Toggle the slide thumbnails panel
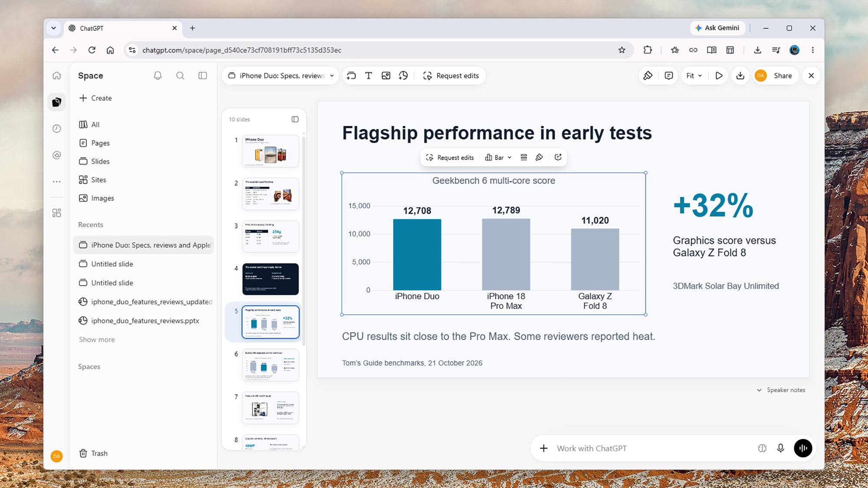 [x=295, y=119]
